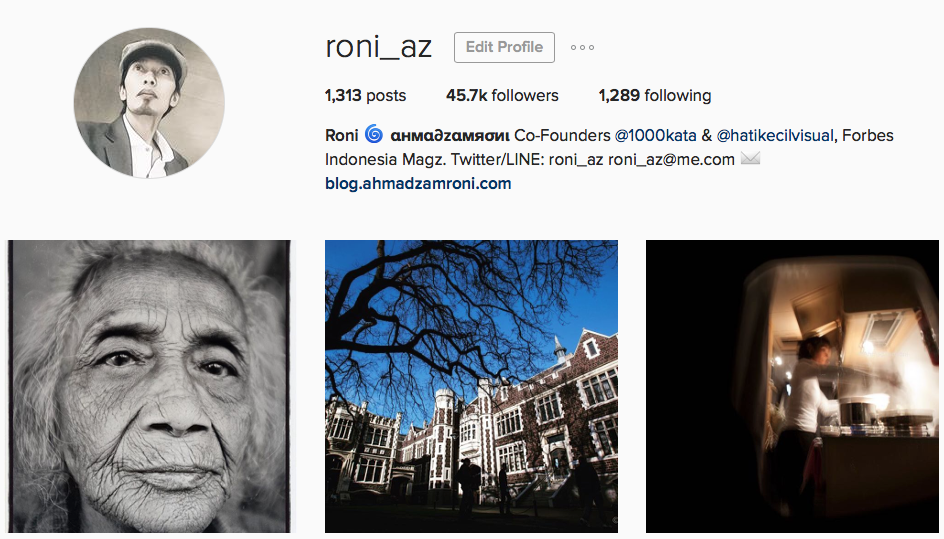Viewport: 944px width, 539px height.
Task: Click the envelope emoji after email
Action: click(x=750, y=158)
